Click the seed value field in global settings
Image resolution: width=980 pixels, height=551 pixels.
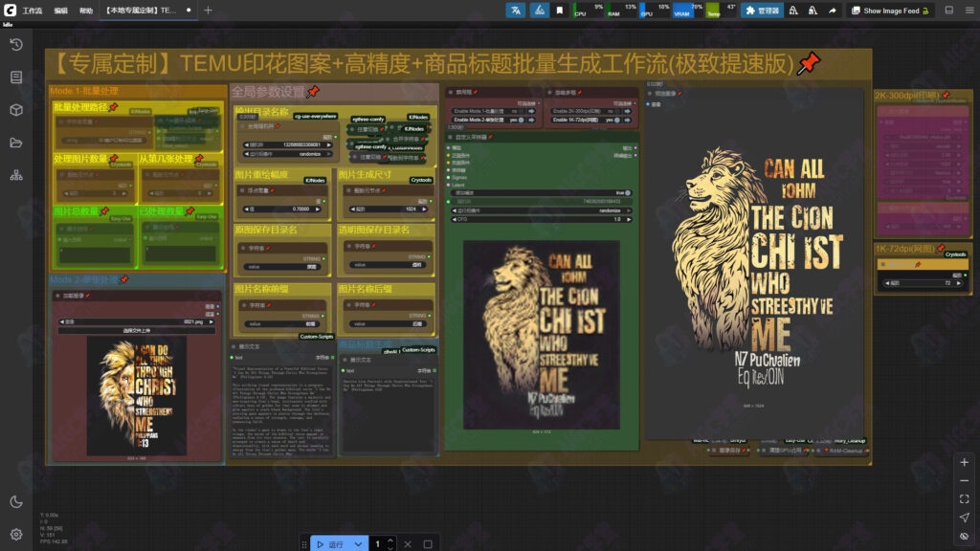tap(289, 145)
